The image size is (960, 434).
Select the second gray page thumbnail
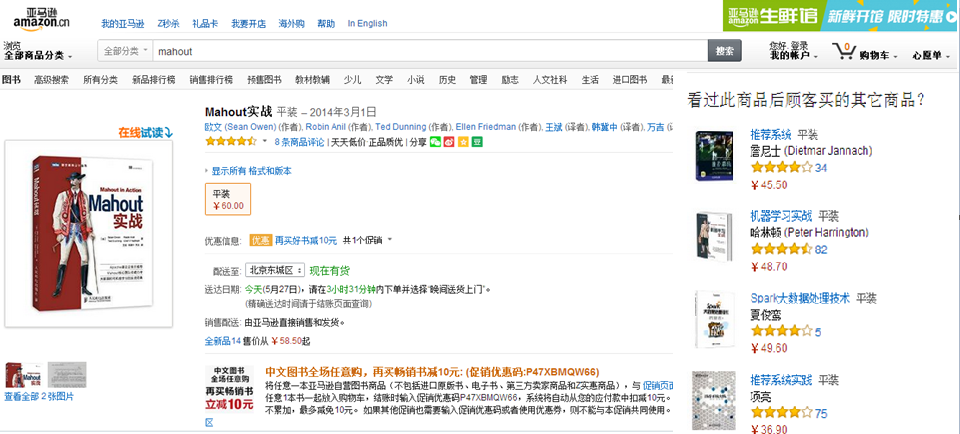point(67,375)
